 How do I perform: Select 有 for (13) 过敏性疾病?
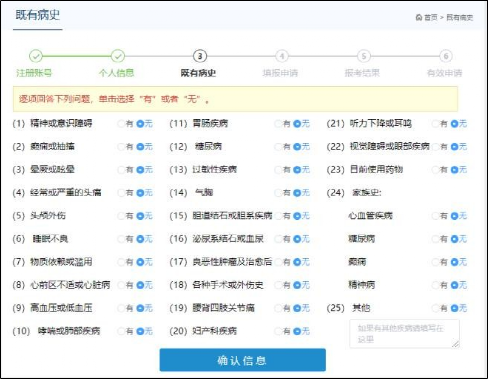pyautogui.click(x=278, y=170)
